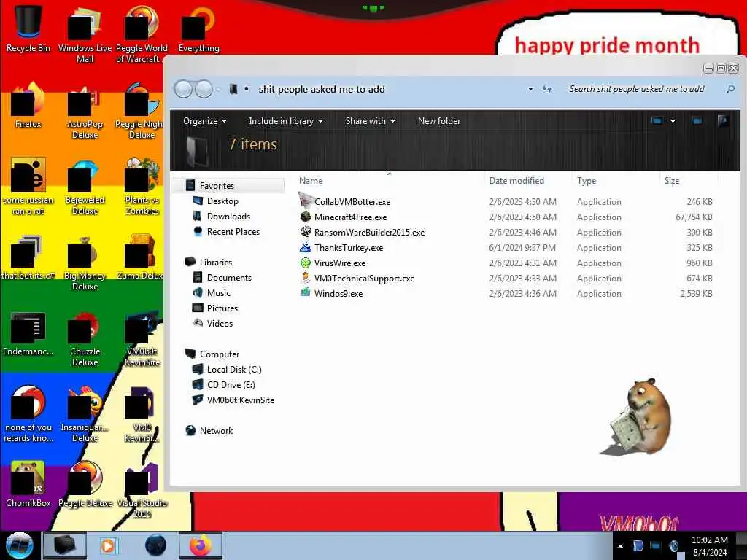This screenshot has height=560, width=747.
Task: Open recent pages dropdown beside Forward
Action: tap(218, 89)
